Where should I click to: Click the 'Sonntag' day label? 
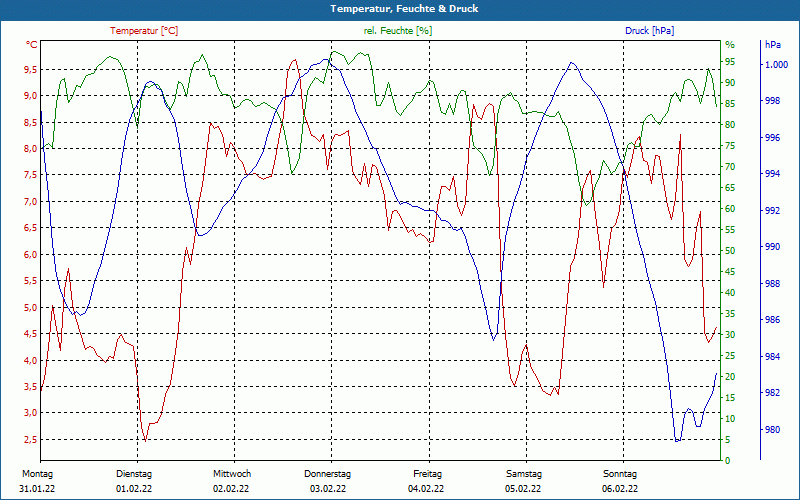coord(620,474)
